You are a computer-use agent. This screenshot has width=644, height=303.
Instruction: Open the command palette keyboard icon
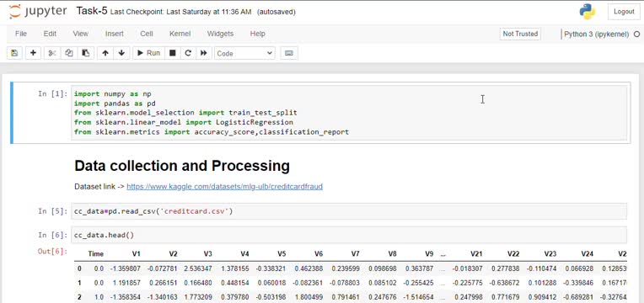click(289, 53)
